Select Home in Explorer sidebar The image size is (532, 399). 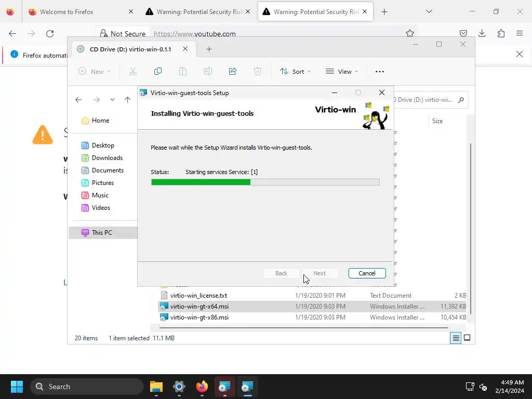(x=96, y=121)
